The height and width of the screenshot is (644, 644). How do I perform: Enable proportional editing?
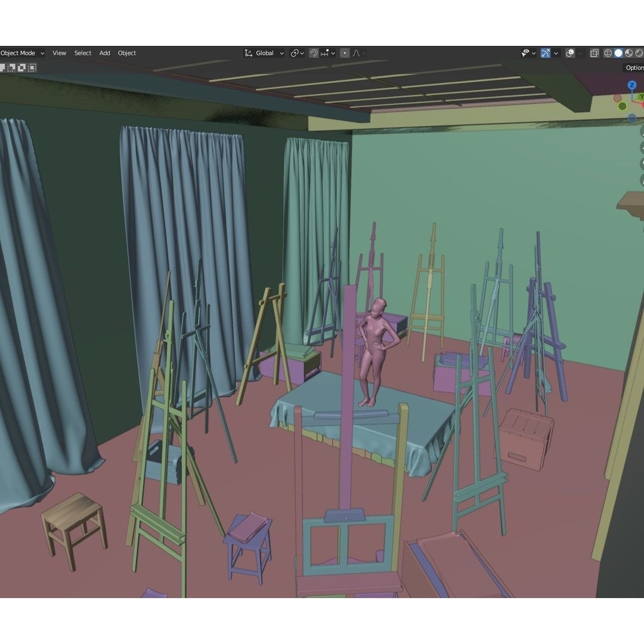coord(345,52)
